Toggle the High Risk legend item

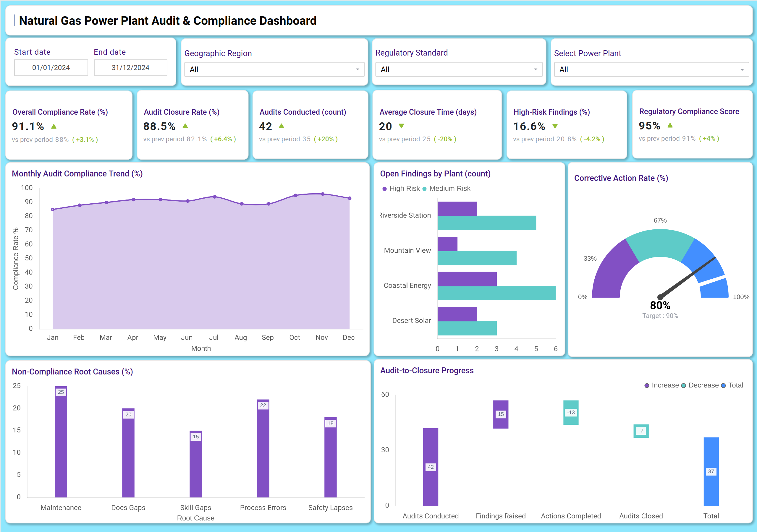point(401,189)
